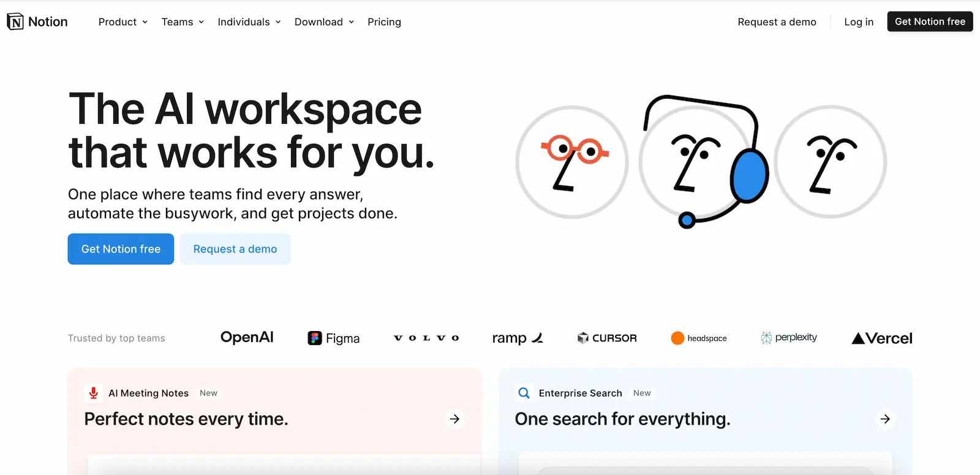Screen dimensions: 980x475
Task: Click the perplexity logo icon
Action: coord(766,338)
